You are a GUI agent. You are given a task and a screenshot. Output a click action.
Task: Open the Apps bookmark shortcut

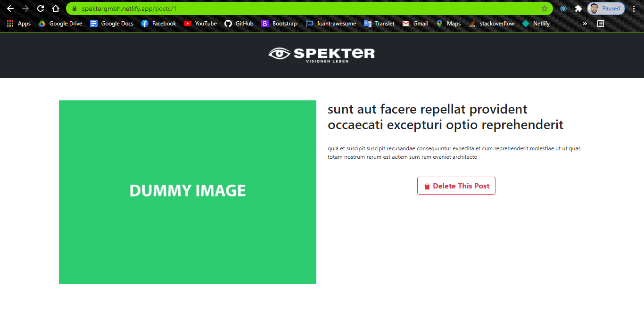click(19, 24)
